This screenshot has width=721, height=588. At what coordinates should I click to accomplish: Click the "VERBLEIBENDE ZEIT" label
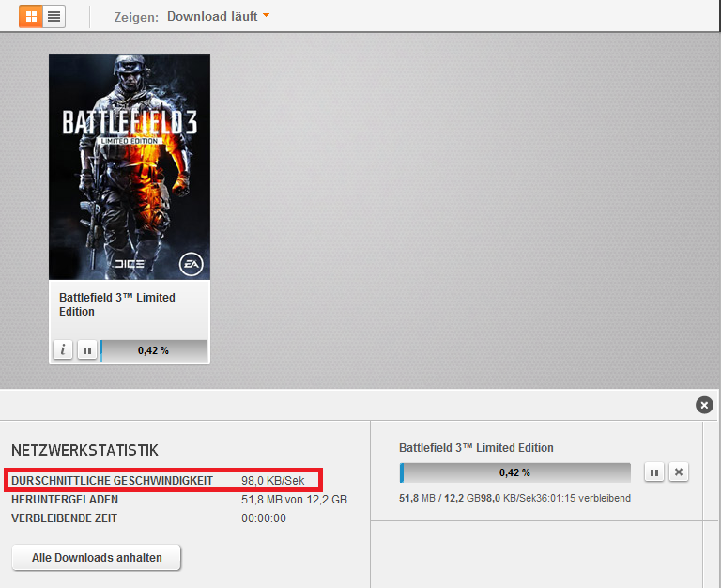[65, 518]
